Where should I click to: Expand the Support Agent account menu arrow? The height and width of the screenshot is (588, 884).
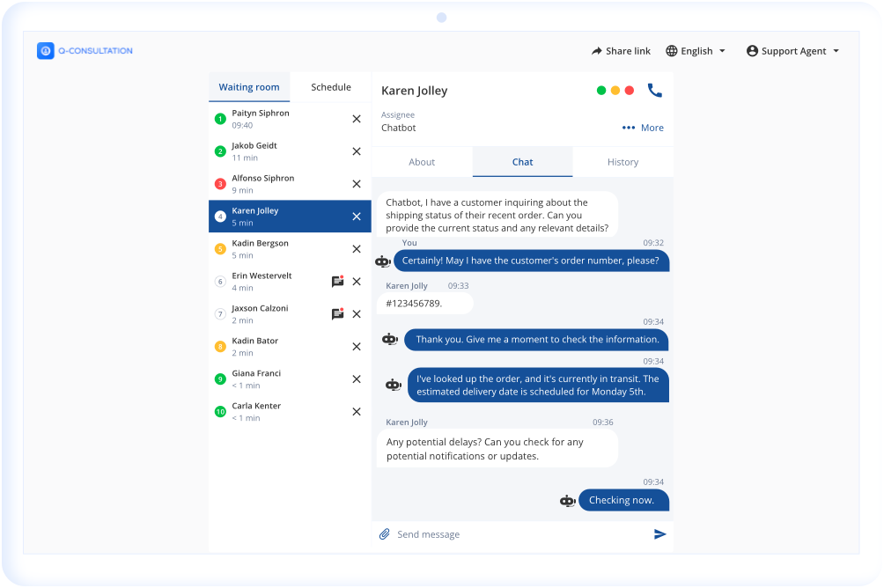(836, 51)
